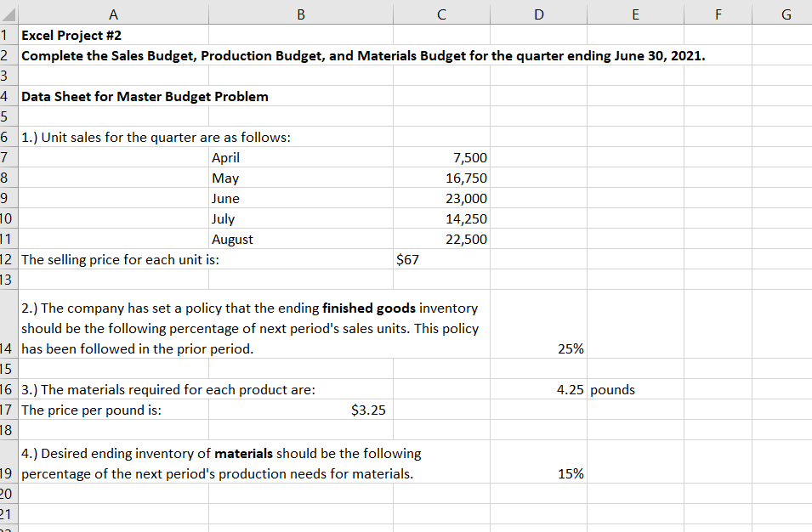The image size is (812, 532).
Task: Click the 'Complete the Sales Budget' instruction cell
Action: tap(363, 55)
